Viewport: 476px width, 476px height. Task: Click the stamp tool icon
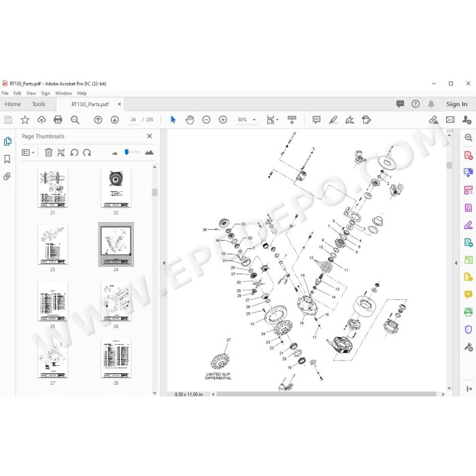click(367, 120)
